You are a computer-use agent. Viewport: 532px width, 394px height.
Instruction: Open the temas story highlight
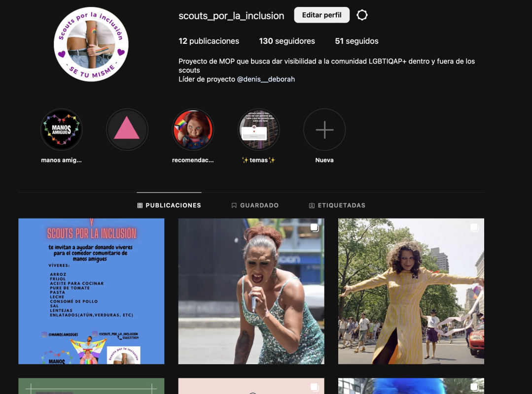tap(258, 130)
